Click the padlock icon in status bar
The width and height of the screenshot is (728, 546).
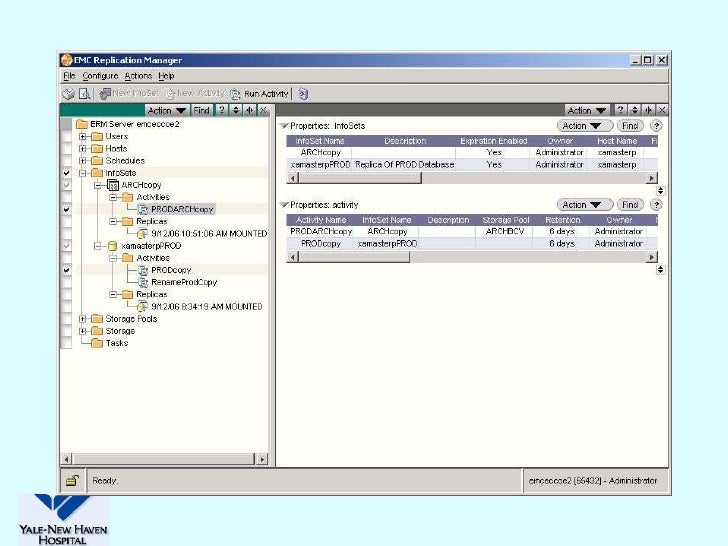72,481
